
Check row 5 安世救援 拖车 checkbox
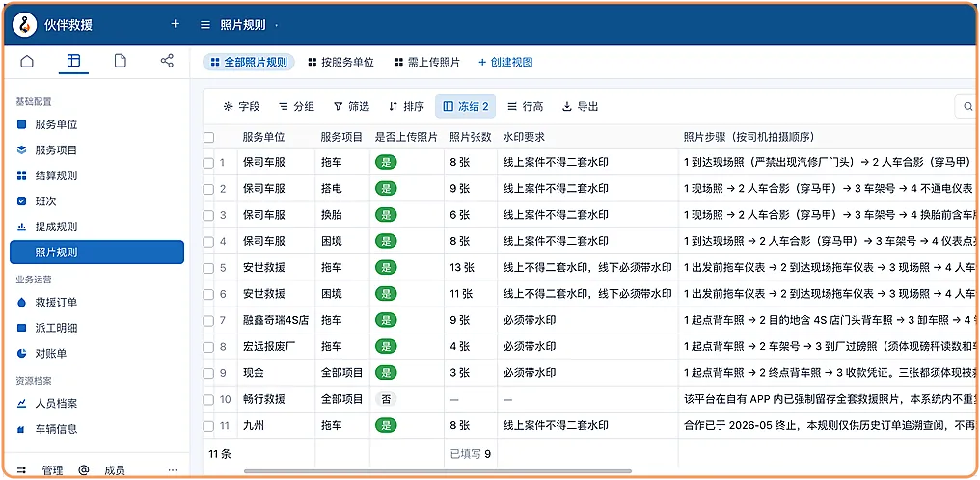(x=208, y=268)
